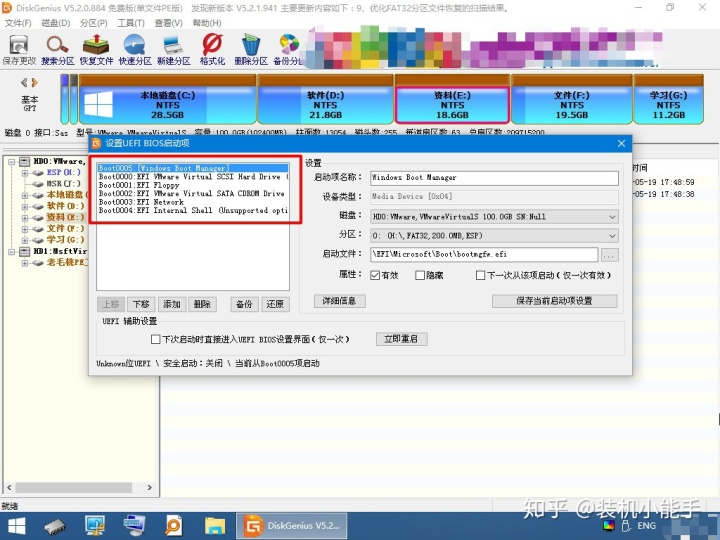Screen dimensions: 720x540
Task: Expand the 老毛桃PE tree node
Action: coord(25,263)
